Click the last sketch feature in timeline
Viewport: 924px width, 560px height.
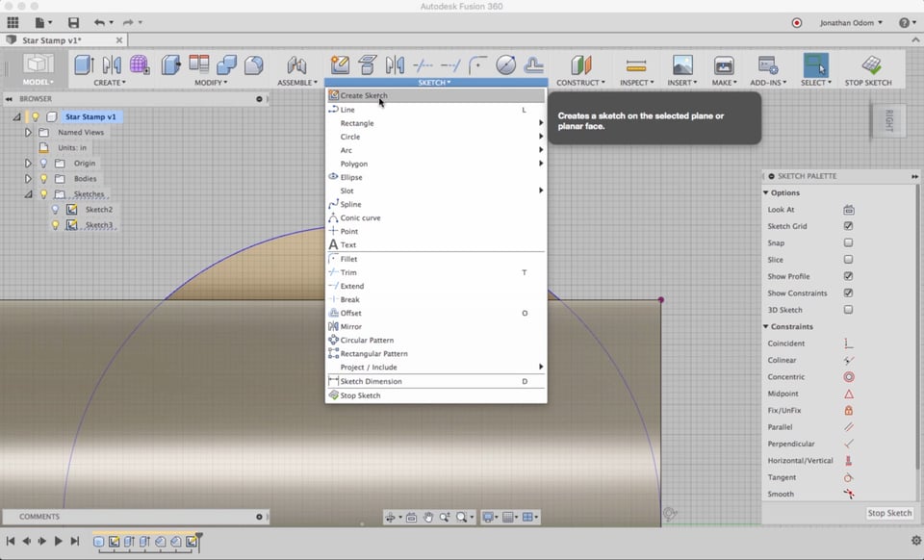(191, 541)
